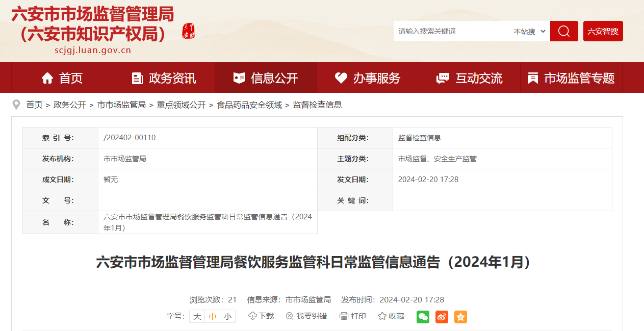The height and width of the screenshot is (331, 644).
Task: Go to 首页 in main navigation bar
Action: point(62,78)
